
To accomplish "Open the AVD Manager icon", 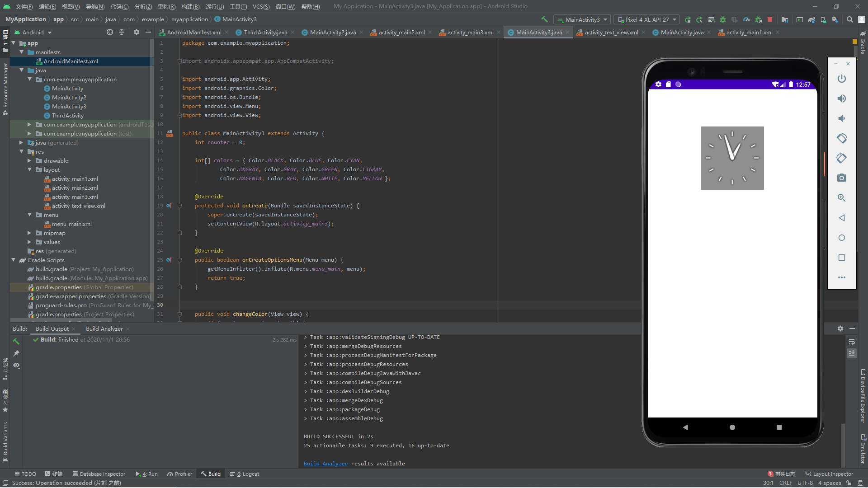I will click(x=823, y=19).
